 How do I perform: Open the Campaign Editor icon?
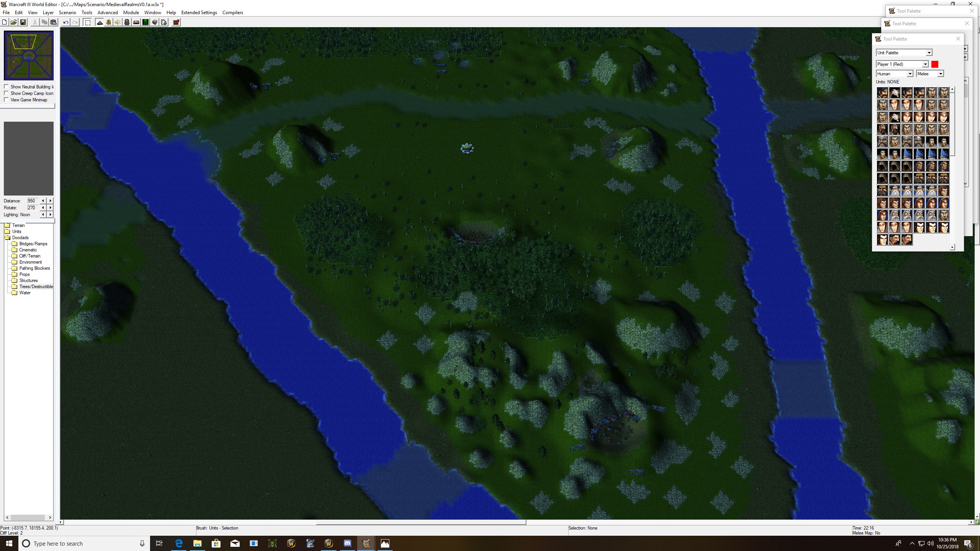[x=136, y=22]
